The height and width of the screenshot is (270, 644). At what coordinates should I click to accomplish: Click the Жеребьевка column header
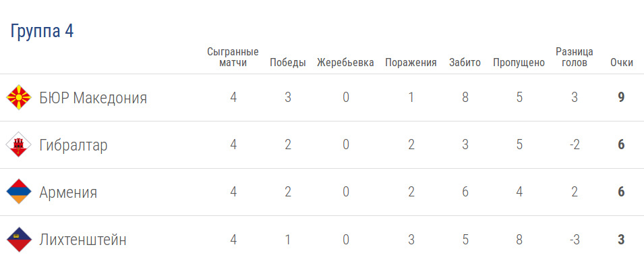[345, 63]
